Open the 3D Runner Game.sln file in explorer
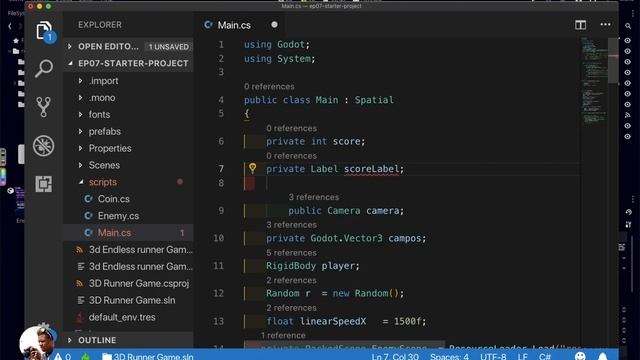640x360 pixels. [128, 300]
